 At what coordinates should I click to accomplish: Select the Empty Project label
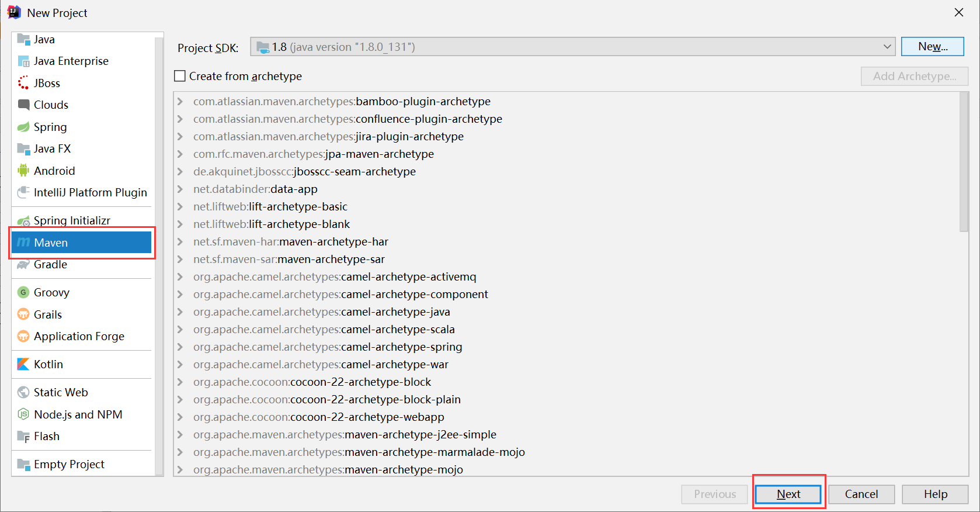coord(69,464)
